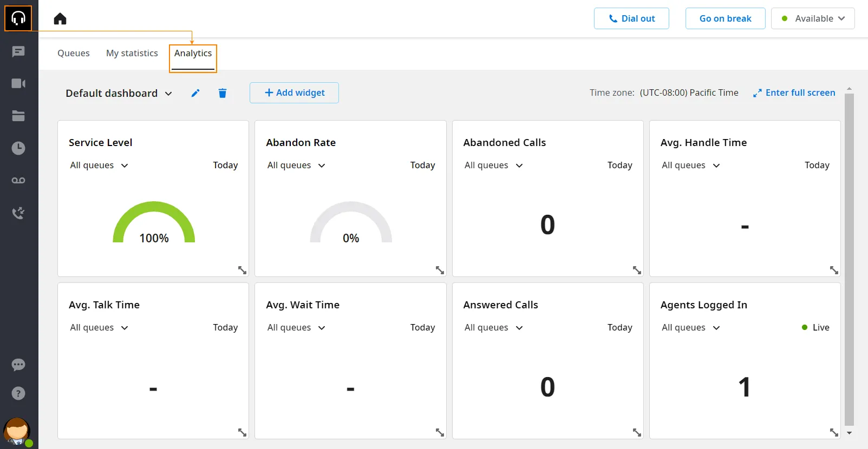Select the Analytics tab

193,53
